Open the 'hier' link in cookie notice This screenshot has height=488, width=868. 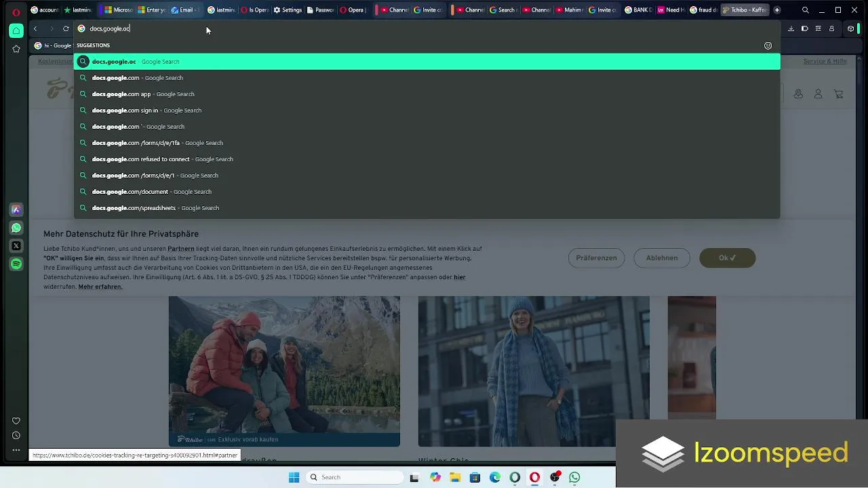(x=460, y=278)
